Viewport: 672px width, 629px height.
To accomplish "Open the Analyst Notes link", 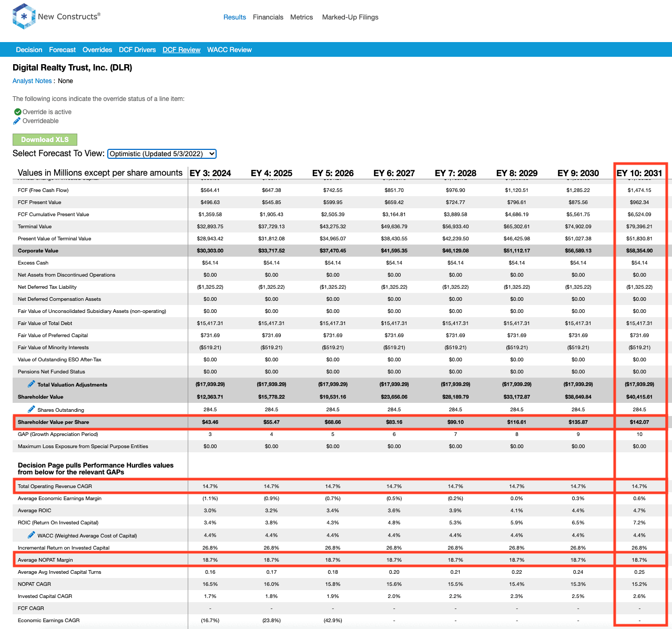I will [32, 81].
